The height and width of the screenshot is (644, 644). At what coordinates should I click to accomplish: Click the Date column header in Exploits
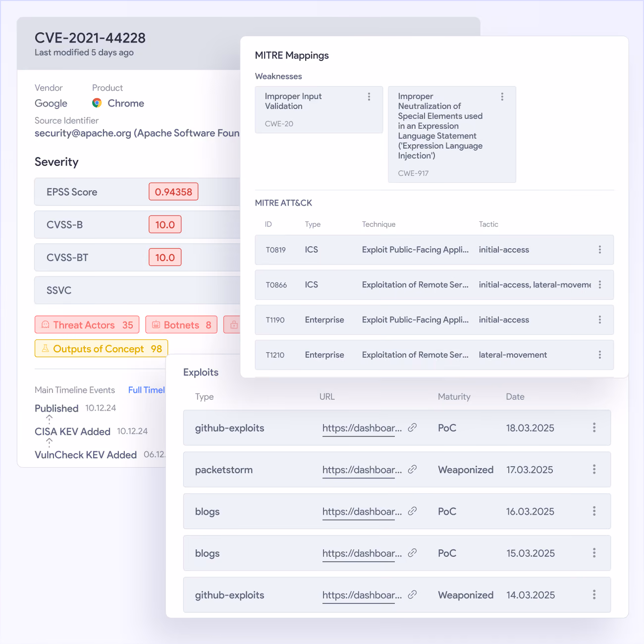click(515, 397)
